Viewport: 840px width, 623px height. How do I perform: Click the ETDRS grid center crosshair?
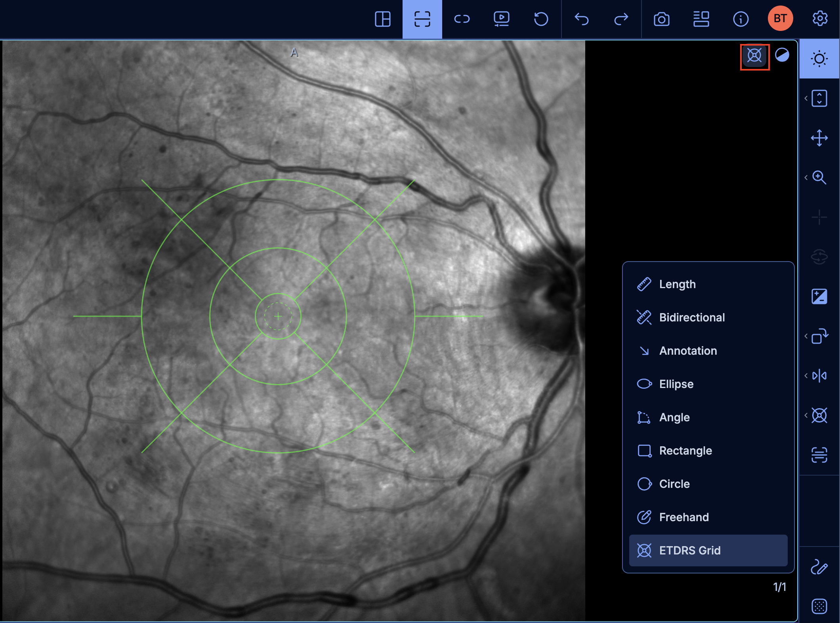[278, 316]
